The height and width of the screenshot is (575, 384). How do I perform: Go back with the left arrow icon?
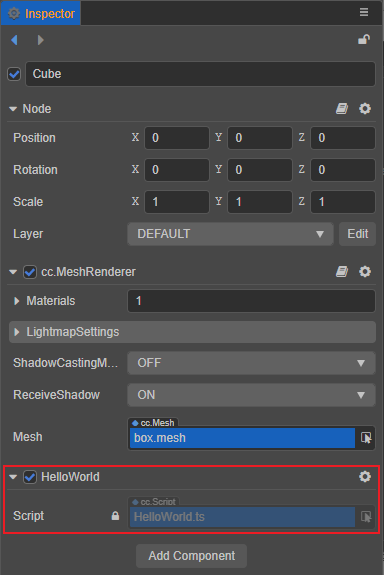pos(15,40)
